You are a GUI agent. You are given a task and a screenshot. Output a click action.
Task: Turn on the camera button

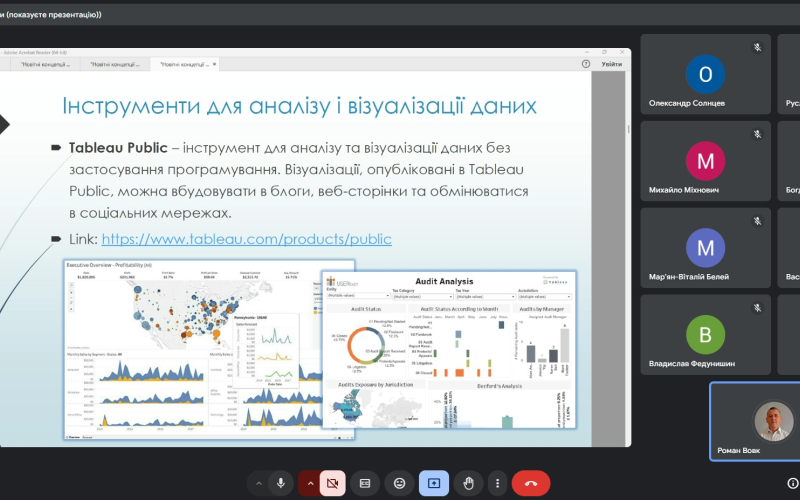tap(333, 483)
